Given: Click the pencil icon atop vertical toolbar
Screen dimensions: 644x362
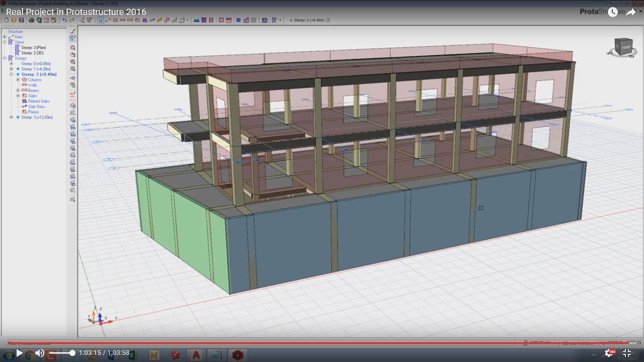Looking at the screenshot, I should [73, 31].
